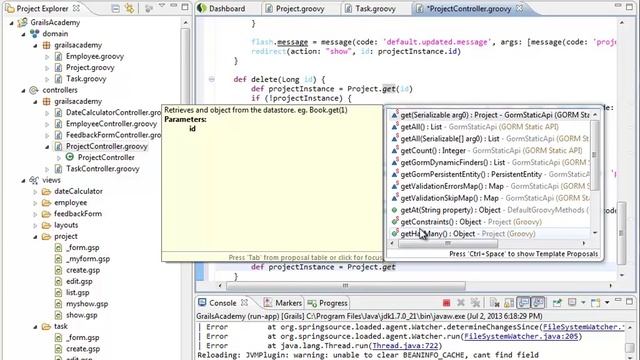Open FileSystemWatcher.java:205 stack trace link
640x360 pixels.
point(522,336)
